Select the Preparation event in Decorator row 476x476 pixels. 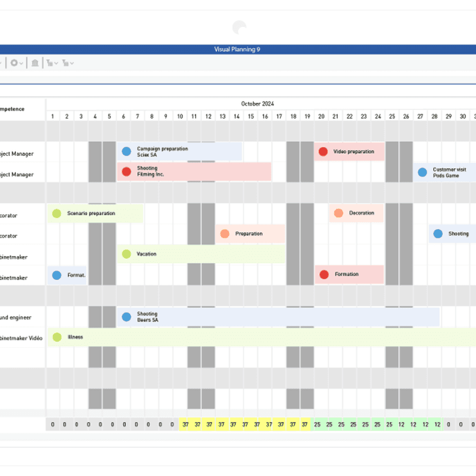point(250,234)
